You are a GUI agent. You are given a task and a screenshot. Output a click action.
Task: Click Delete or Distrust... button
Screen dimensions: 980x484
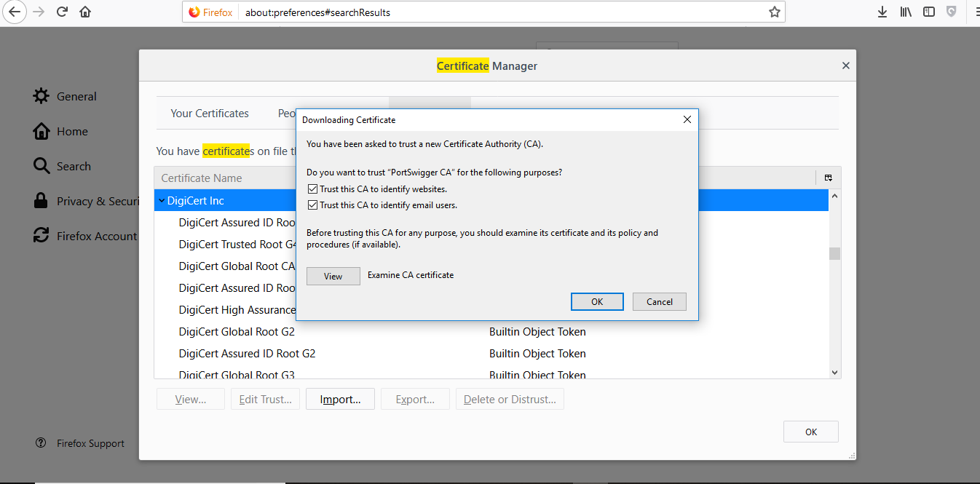click(x=510, y=399)
